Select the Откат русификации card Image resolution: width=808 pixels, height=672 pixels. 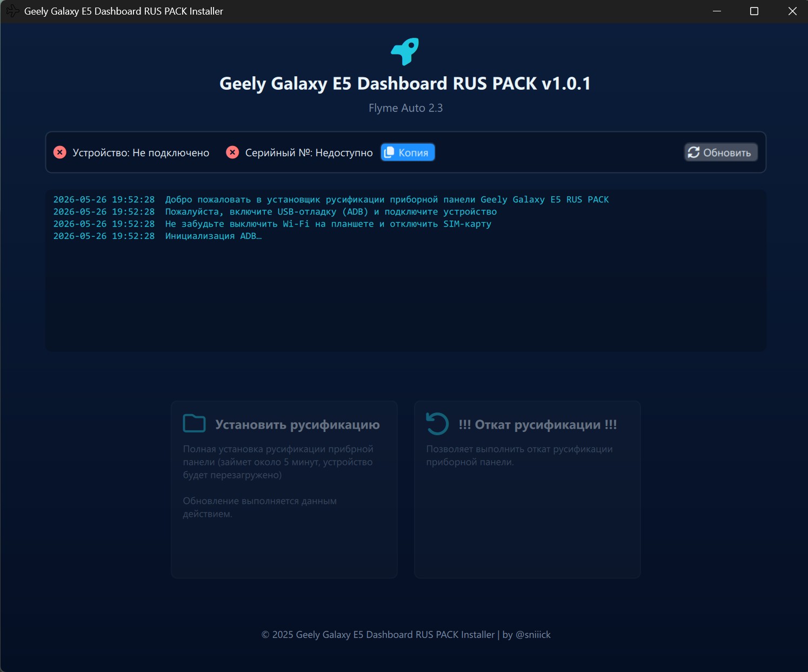pyautogui.click(x=527, y=489)
